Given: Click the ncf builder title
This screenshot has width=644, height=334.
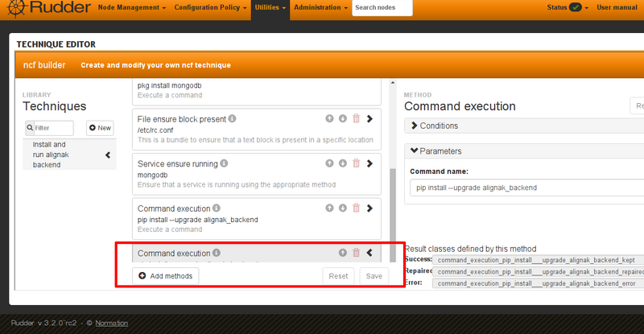Looking at the screenshot, I should pos(44,65).
